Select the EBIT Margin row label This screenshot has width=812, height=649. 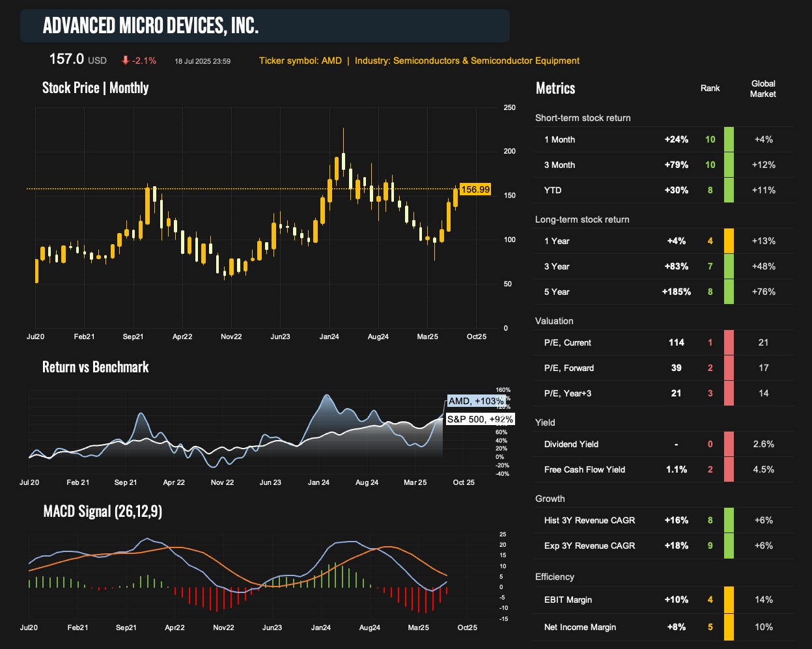tap(568, 600)
